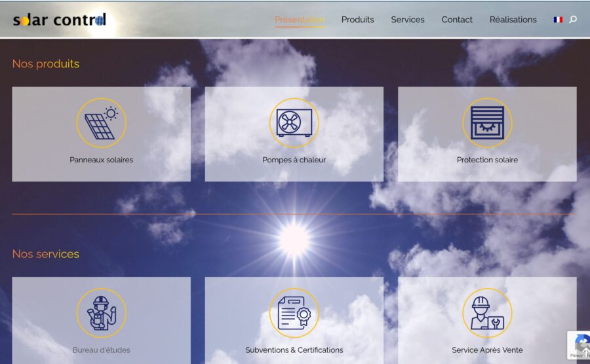590x364 pixels.
Task: Click the certificate document icon
Action: click(294, 313)
